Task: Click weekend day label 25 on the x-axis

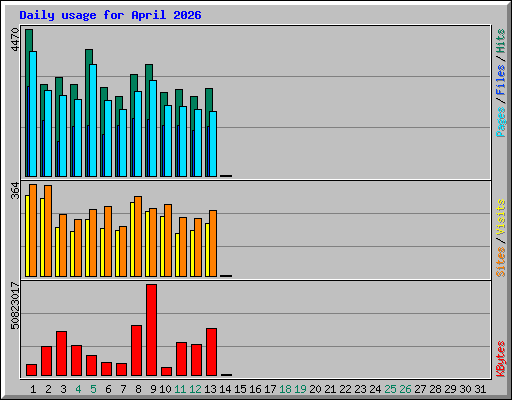Action: [390, 389]
